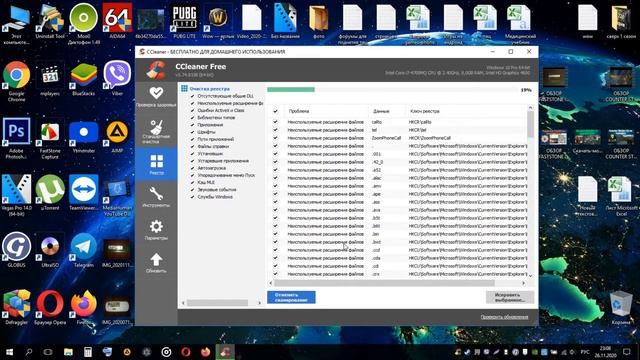Toggle select-all checkbox in results header
The height and width of the screenshot is (360, 640).
point(276,111)
